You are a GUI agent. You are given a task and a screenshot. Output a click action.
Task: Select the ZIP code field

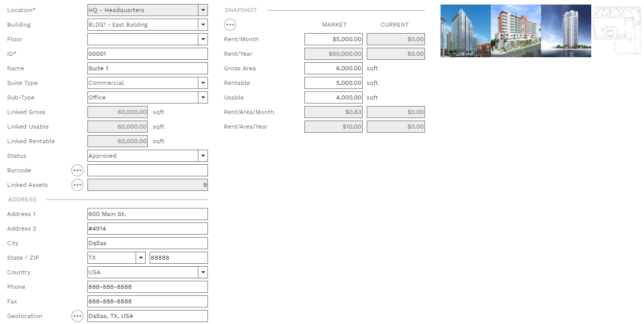tap(178, 258)
